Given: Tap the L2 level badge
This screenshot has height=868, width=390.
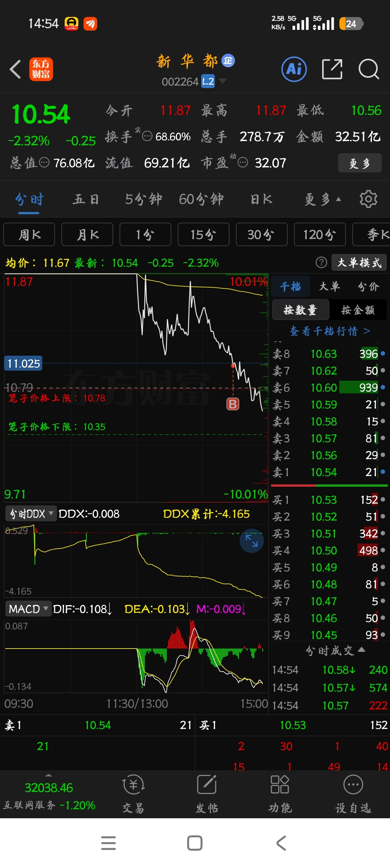Looking at the screenshot, I should pos(208,81).
